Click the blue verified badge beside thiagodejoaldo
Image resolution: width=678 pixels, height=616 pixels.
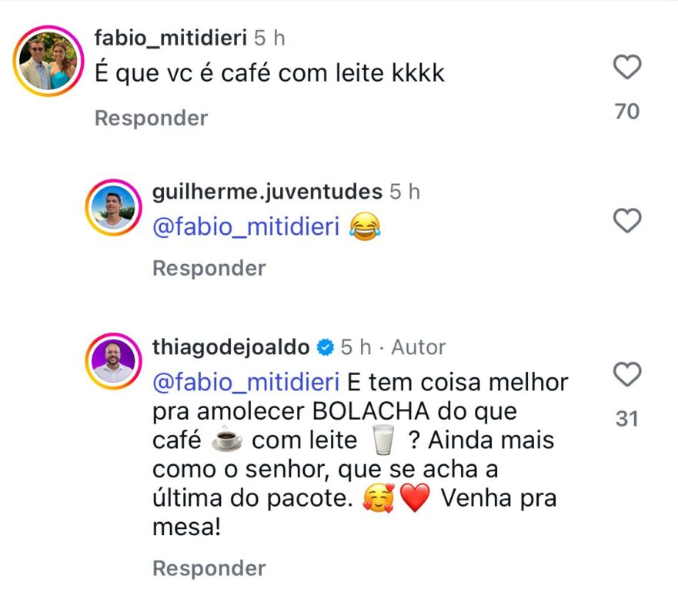point(325,348)
